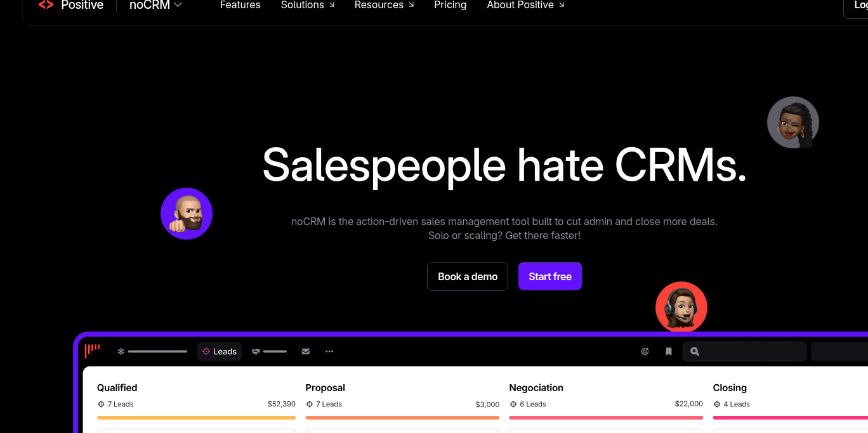Viewport: 868px width, 433px height.
Task: Click the Negociation stage red progress bar
Action: 606,418
